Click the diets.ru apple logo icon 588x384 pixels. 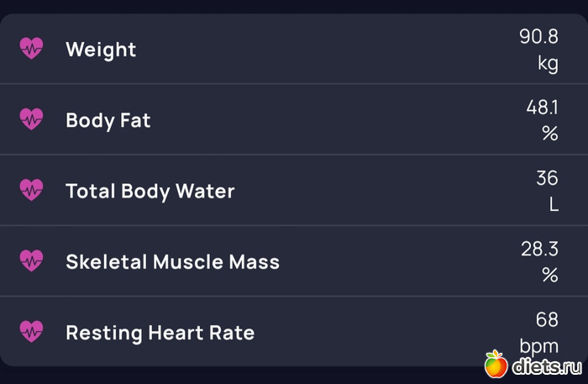(x=496, y=365)
